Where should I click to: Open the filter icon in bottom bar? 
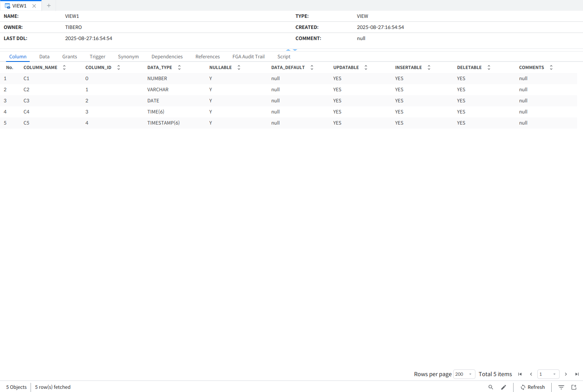(561, 387)
